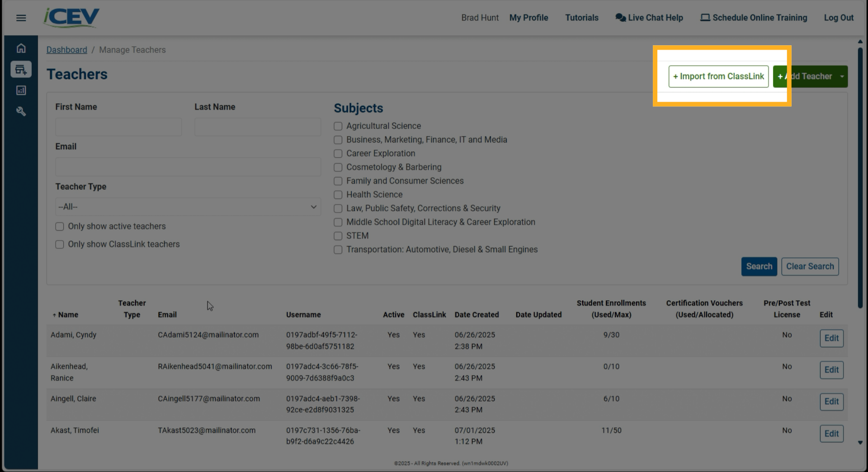This screenshot has width=868, height=472.
Task: Check the Agricultural Science subject checkbox
Action: pos(338,126)
